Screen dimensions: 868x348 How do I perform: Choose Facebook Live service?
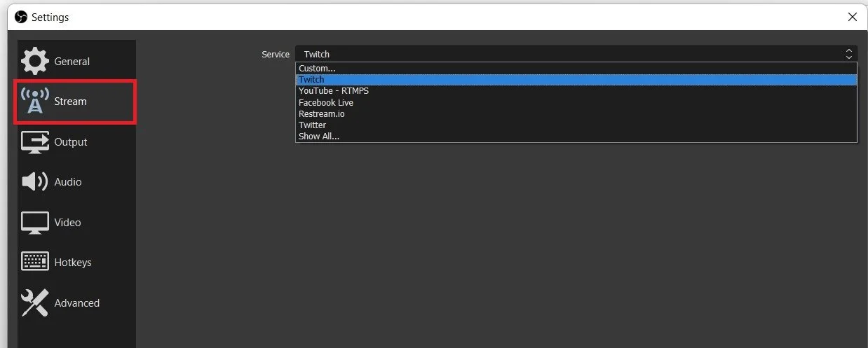[x=576, y=102]
